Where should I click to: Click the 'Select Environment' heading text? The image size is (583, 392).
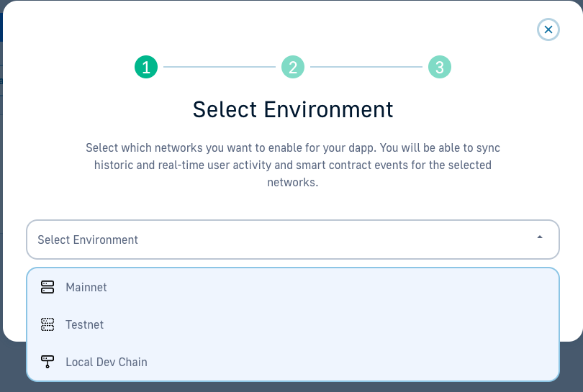293,109
